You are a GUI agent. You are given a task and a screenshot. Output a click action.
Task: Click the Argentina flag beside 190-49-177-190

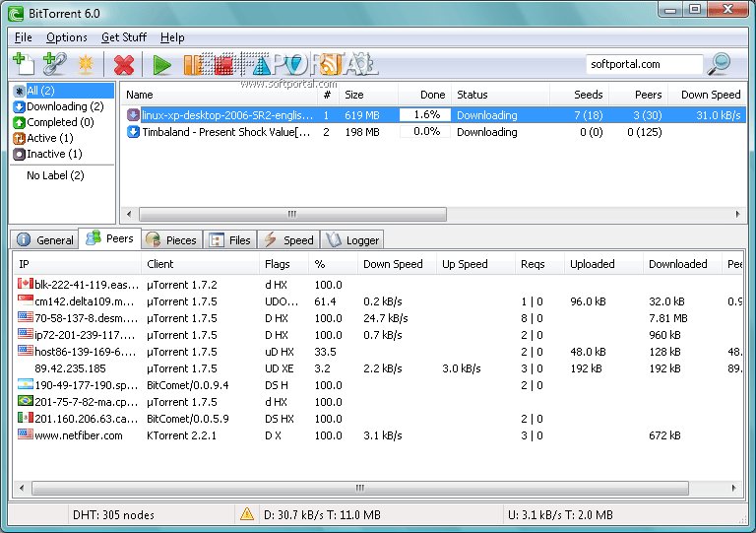pos(26,384)
